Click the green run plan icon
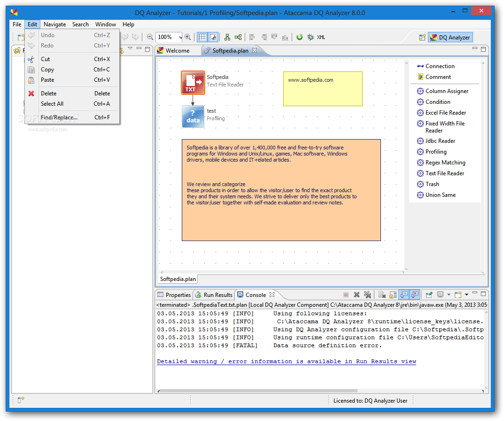Screen dimensions: 504x421 pyautogui.click(x=300, y=37)
